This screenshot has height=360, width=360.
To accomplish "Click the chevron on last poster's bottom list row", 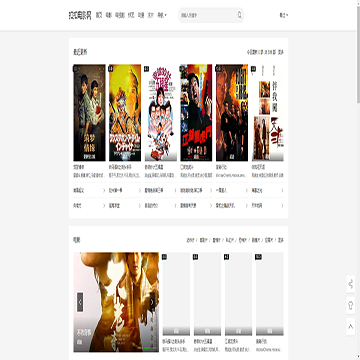I will click(x=282, y=206).
